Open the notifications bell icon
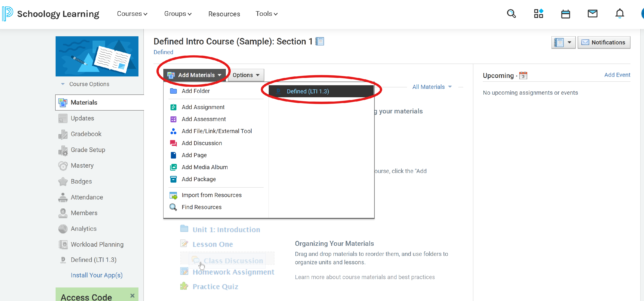Image resolution: width=644 pixels, height=301 pixels. [x=620, y=14]
